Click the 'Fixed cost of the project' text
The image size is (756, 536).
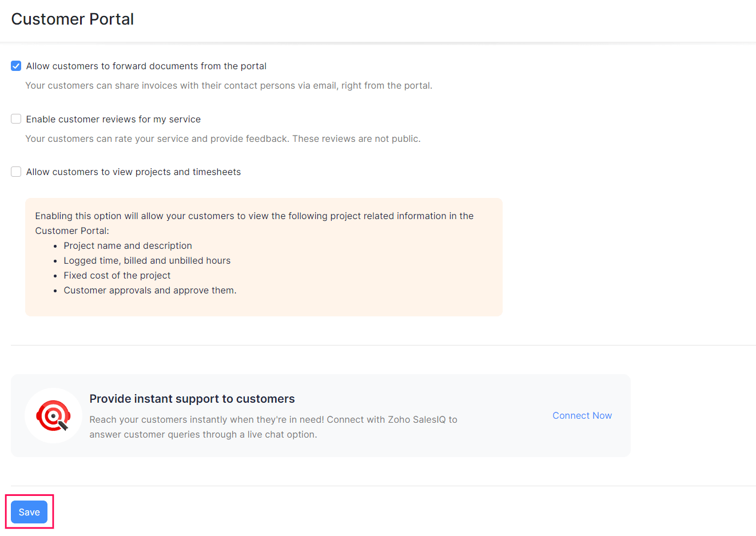click(117, 275)
